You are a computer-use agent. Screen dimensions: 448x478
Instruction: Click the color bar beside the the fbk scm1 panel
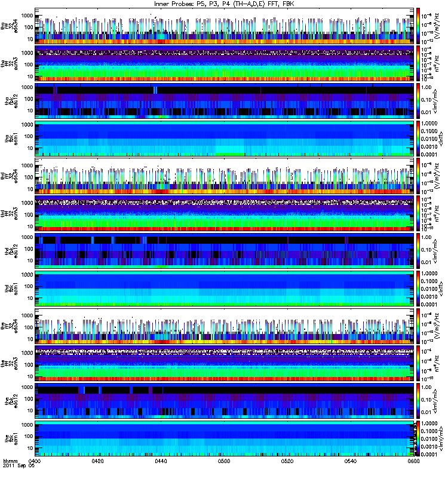419,439
